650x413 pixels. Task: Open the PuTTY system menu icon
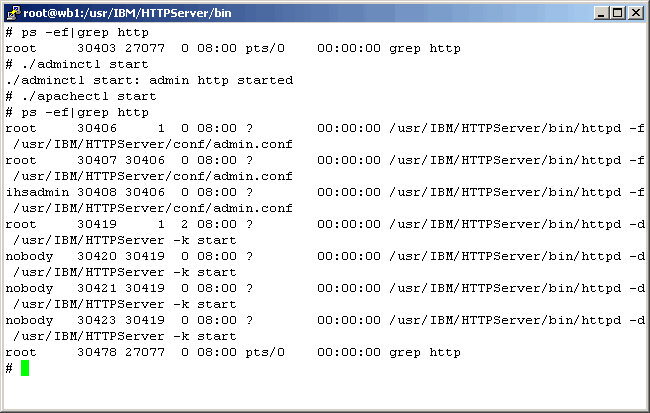(x=12, y=12)
